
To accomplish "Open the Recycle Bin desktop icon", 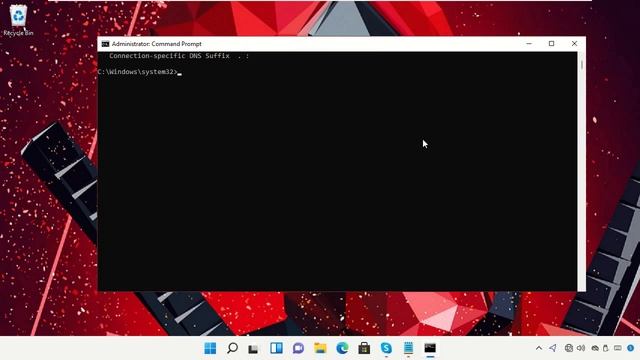I will 18,20.
